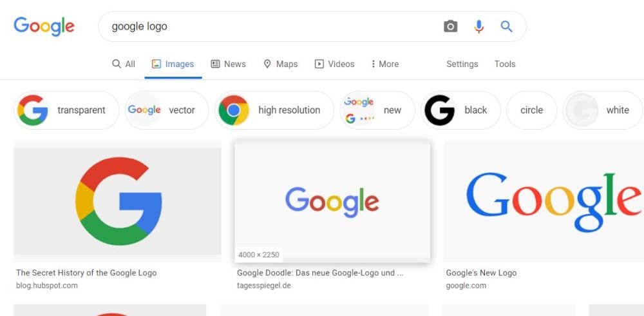644x316 pixels.
Task: Visit the tagesspiegel.de source link
Action: (264, 285)
